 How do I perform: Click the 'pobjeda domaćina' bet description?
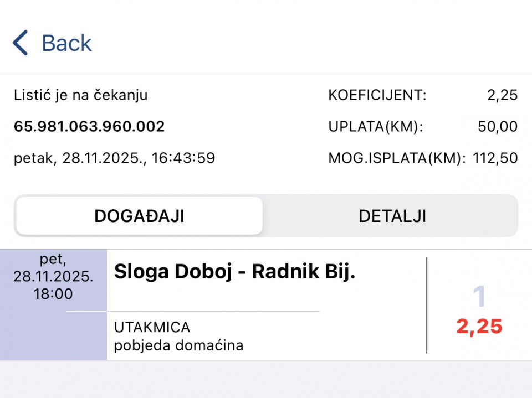pos(178,345)
